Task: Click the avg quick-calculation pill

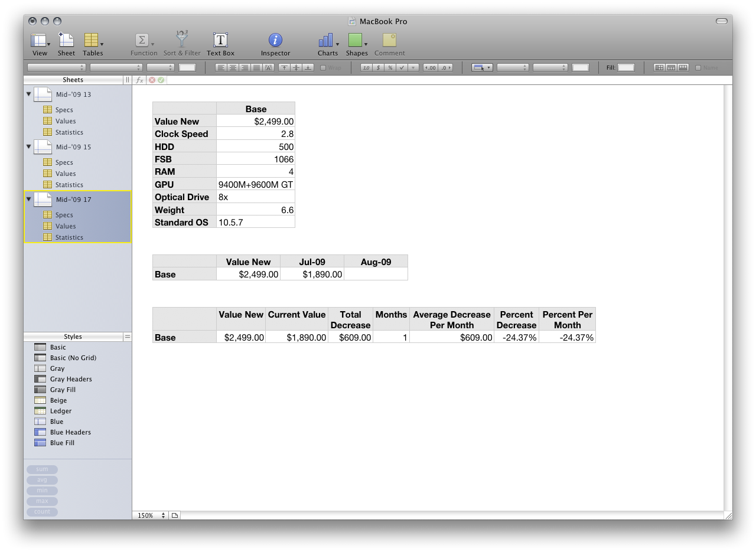Action: [x=42, y=480]
